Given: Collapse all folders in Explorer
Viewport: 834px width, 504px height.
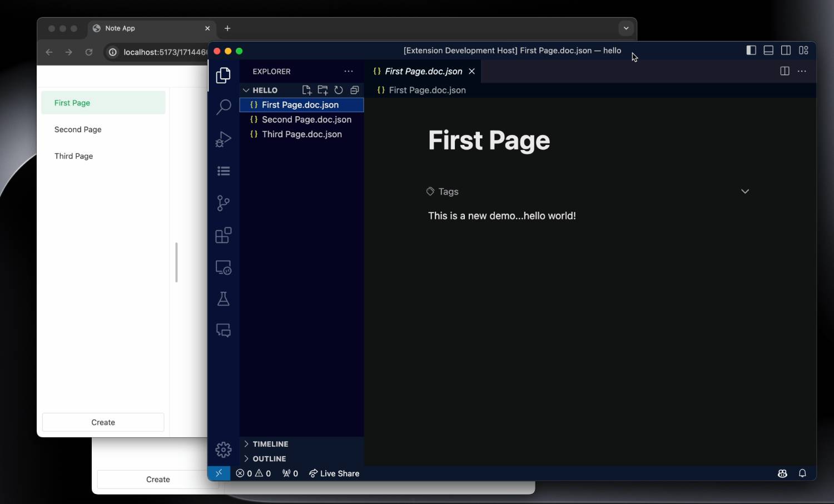Looking at the screenshot, I should point(355,90).
